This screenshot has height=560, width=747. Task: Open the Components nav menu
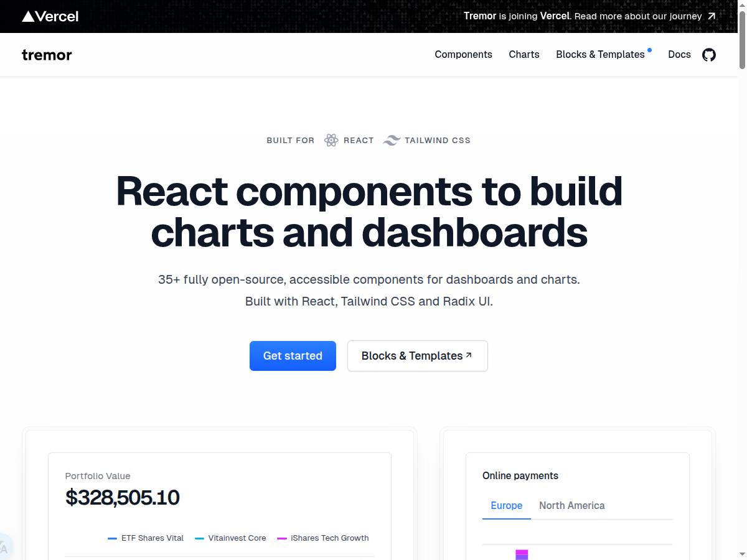click(463, 55)
